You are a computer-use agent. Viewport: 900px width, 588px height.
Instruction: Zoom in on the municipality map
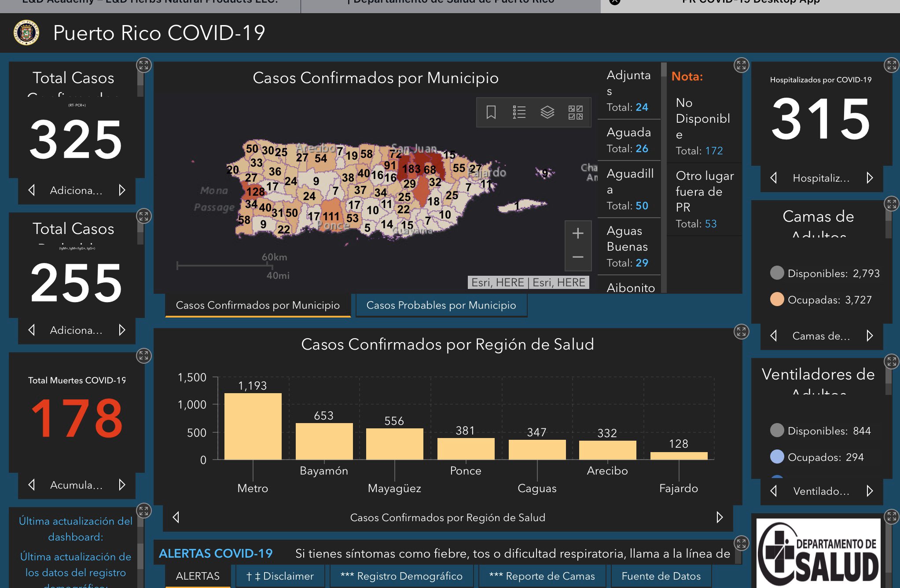[x=578, y=233]
